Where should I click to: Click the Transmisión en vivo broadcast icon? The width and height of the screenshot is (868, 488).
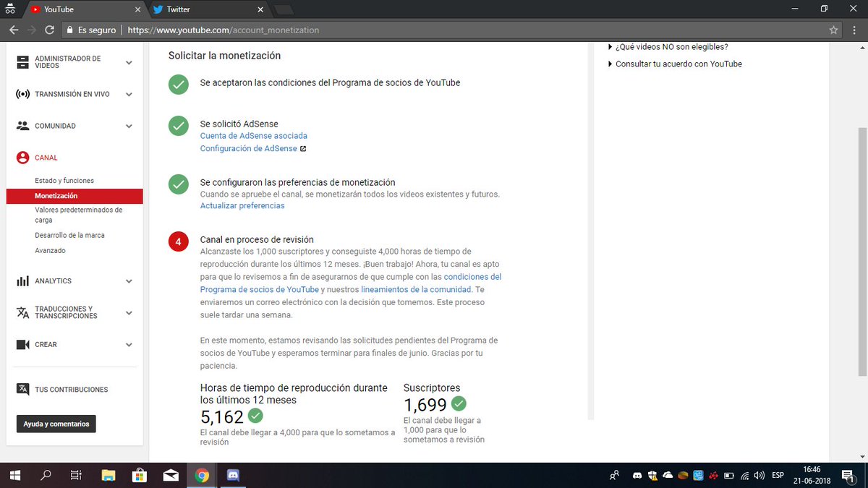coord(23,94)
